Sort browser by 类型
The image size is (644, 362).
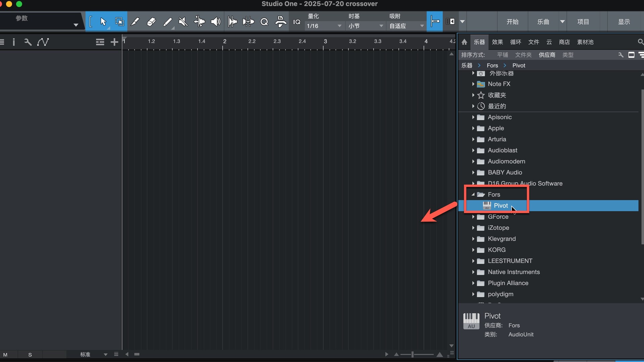pyautogui.click(x=568, y=55)
